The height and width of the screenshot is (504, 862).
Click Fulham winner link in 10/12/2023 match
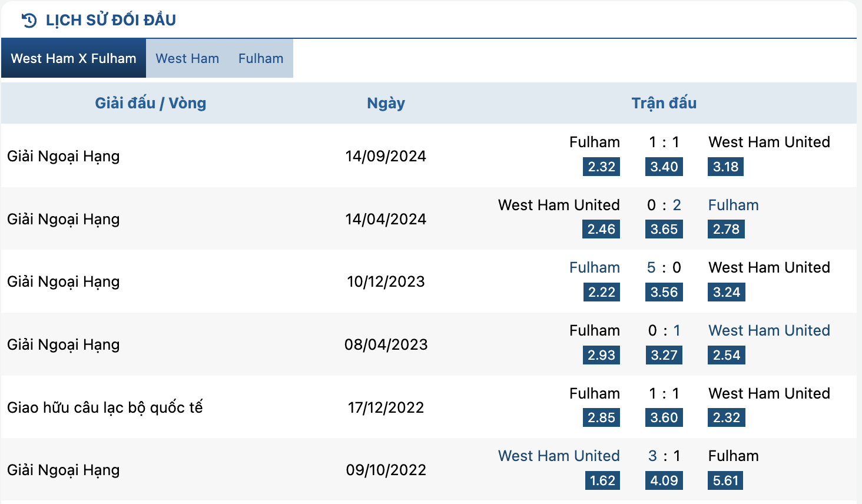[594, 267]
